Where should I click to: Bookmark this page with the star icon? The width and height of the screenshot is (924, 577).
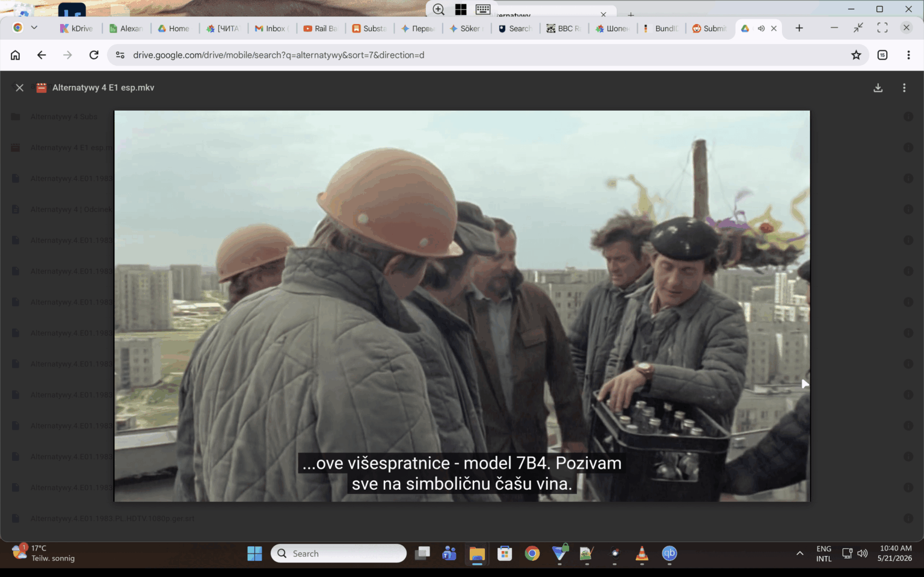tap(856, 55)
